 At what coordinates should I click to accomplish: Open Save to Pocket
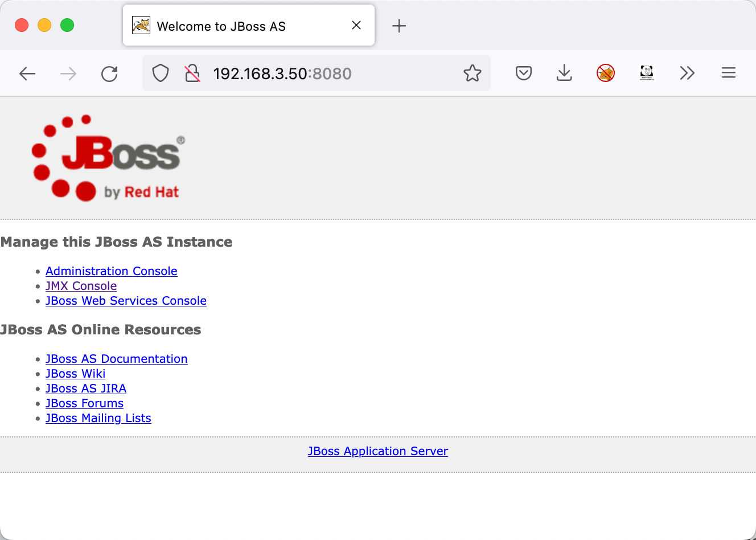click(x=523, y=73)
